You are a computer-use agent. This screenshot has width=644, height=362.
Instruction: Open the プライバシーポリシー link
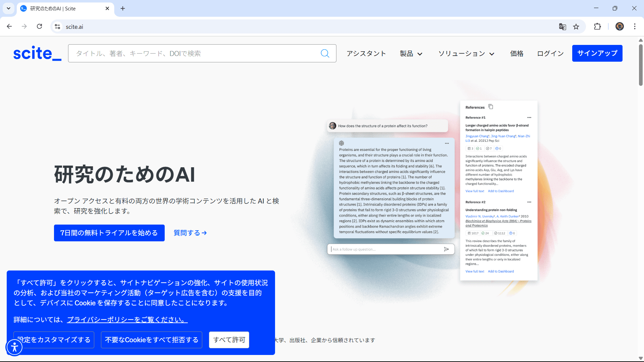127,320
